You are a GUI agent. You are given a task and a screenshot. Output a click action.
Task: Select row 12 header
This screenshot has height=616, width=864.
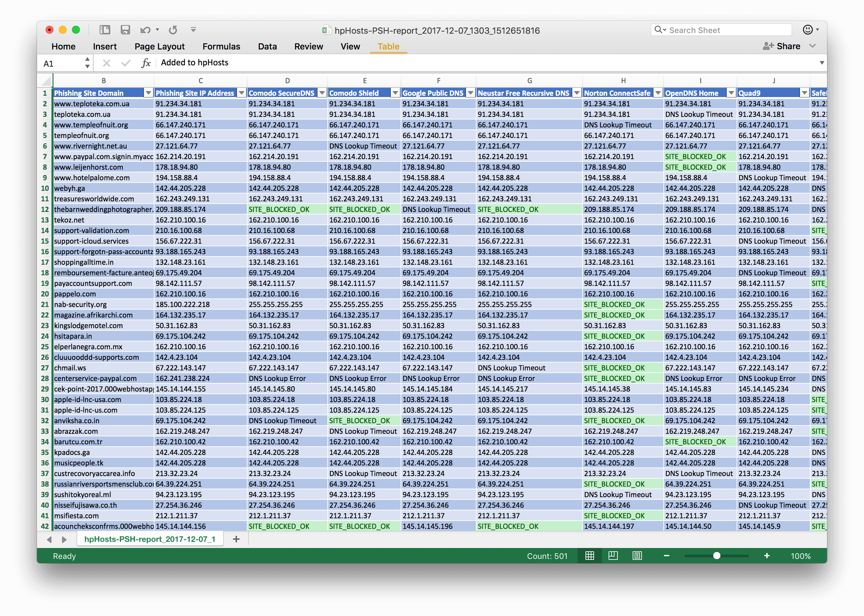45,209
